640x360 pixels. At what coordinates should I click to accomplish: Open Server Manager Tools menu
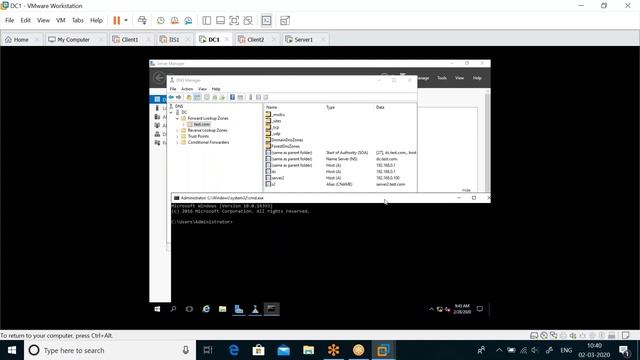click(x=442, y=78)
